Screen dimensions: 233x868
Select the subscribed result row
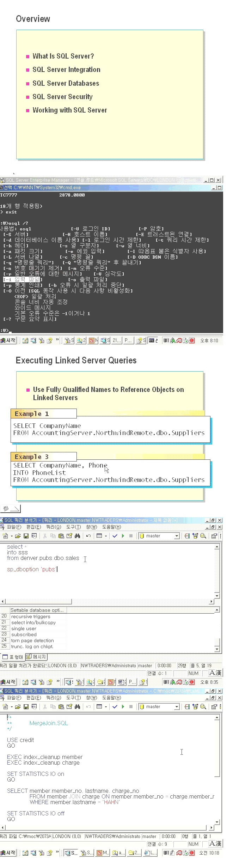point(33,634)
